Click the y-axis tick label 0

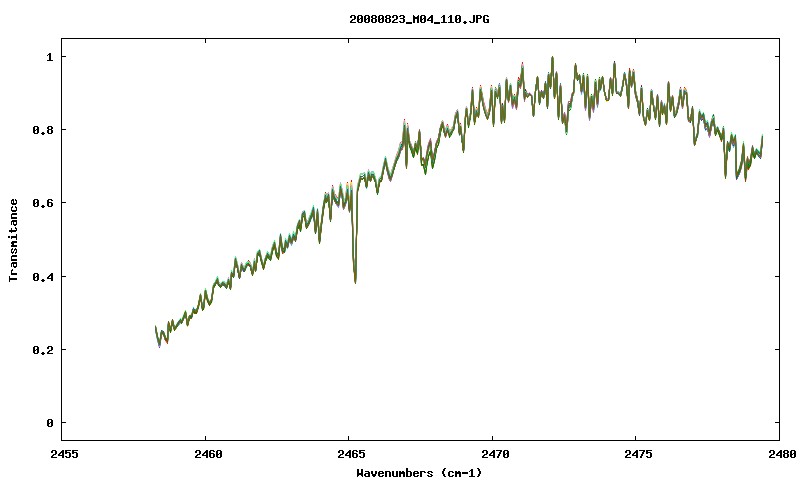(x=49, y=423)
